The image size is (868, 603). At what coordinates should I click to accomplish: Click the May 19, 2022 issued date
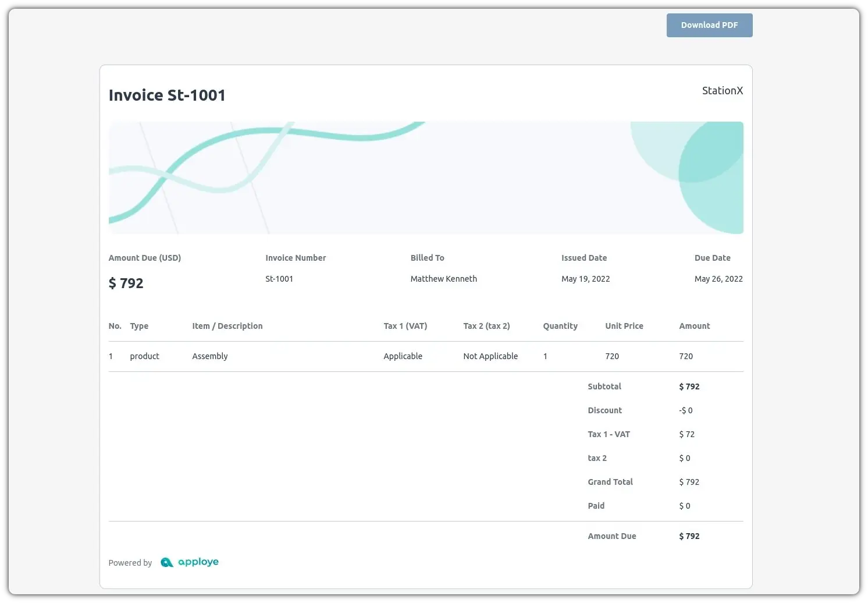pyautogui.click(x=585, y=279)
